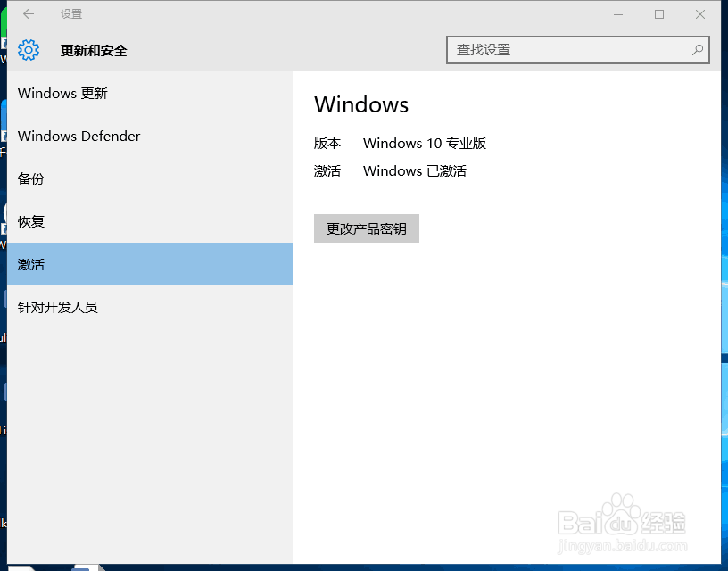Click the magnifier icon in the search box

point(697,50)
